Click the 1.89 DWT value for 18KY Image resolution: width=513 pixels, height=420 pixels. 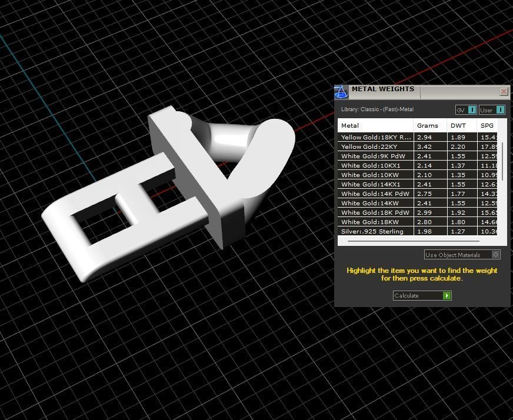pos(458,137)
